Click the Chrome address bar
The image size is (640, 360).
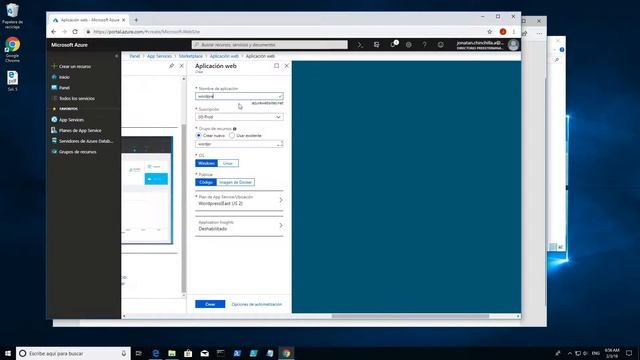286,31
